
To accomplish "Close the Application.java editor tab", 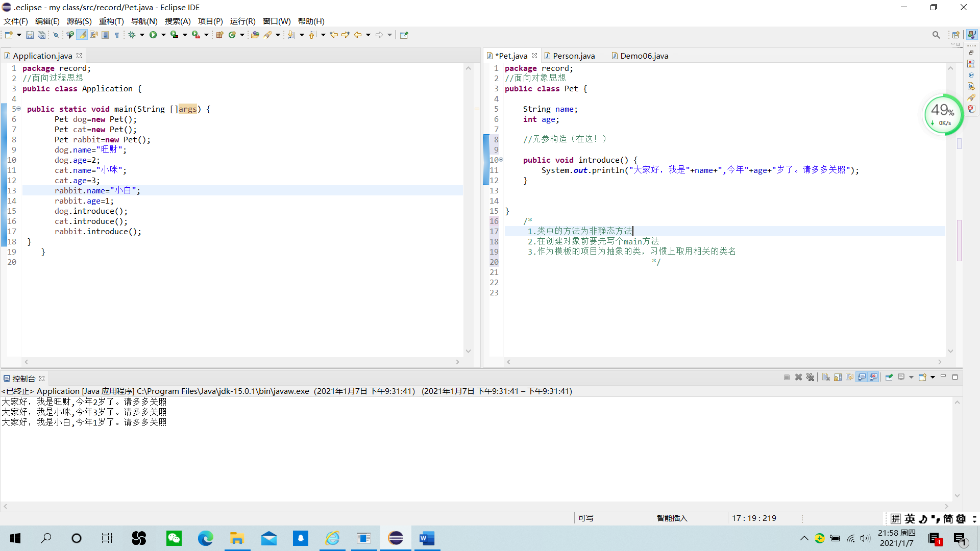I will point(79,56).
